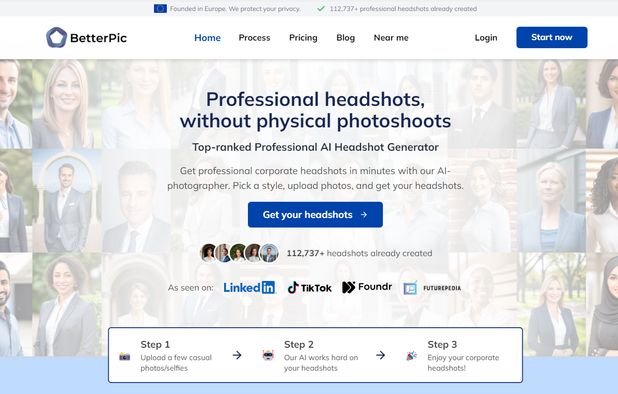Click the BetterPic pentagon logo icon
Screen dimensions: 618x394
56,37
